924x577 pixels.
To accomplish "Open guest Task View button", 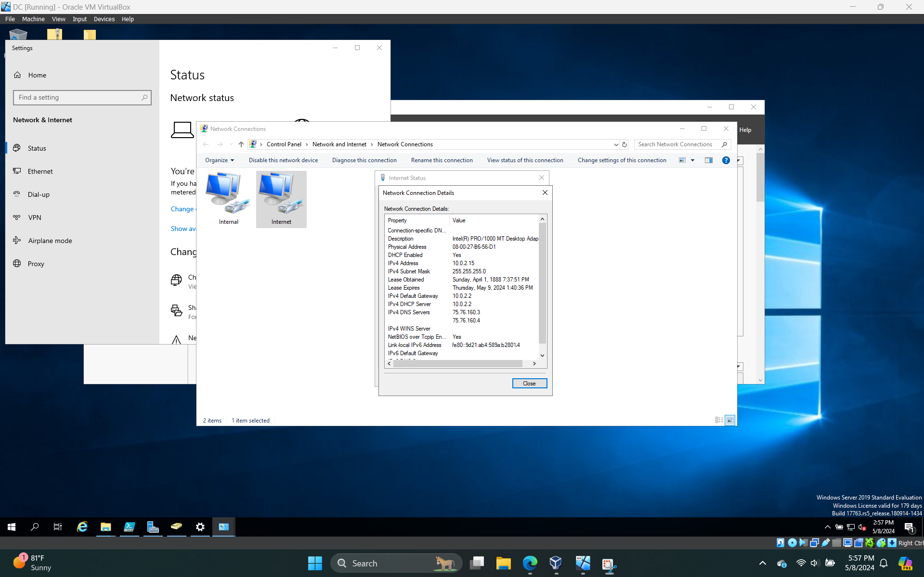I will tap(58, 527).
